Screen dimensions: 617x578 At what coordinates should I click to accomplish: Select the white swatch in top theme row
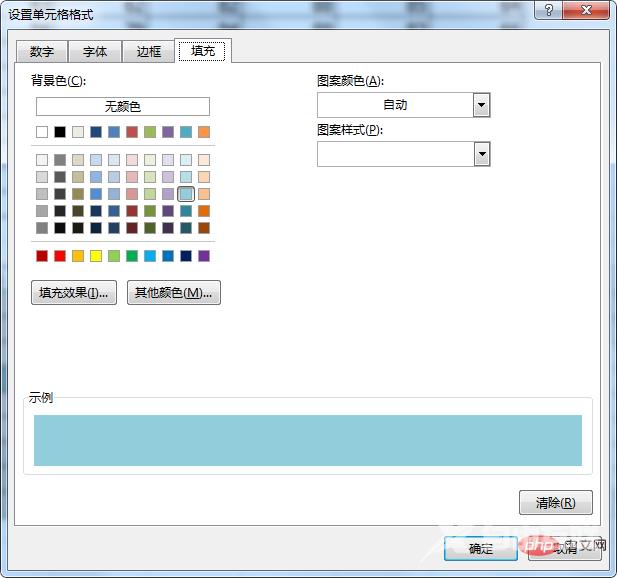[x=42, y=132]
